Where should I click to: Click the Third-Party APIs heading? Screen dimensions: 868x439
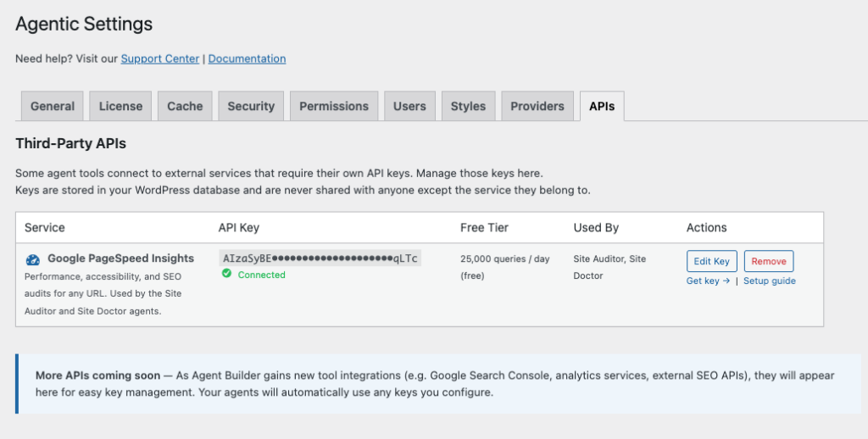point(71,143)
